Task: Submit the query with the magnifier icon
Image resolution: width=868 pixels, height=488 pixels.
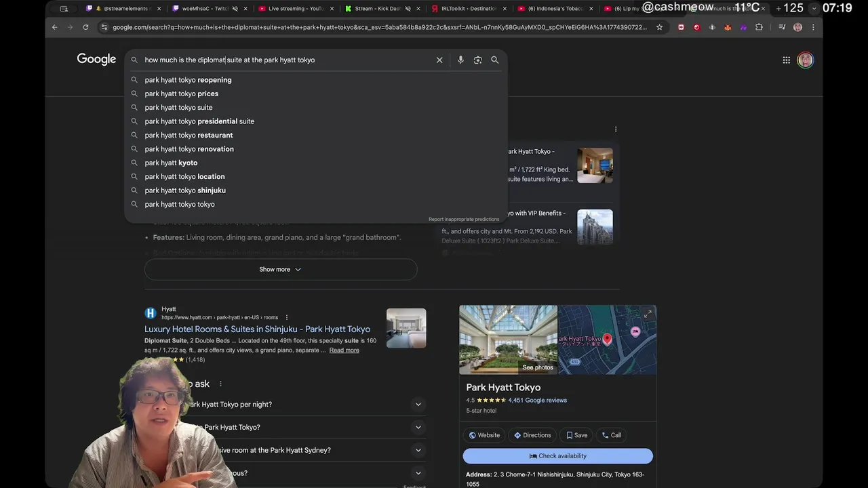Action: click(x=495, y=60)
